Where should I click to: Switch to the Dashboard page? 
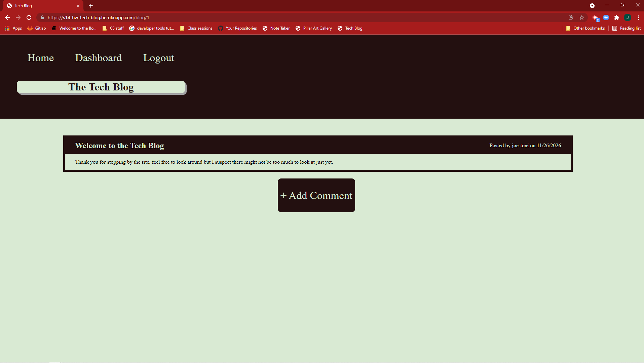click(98, 58)
